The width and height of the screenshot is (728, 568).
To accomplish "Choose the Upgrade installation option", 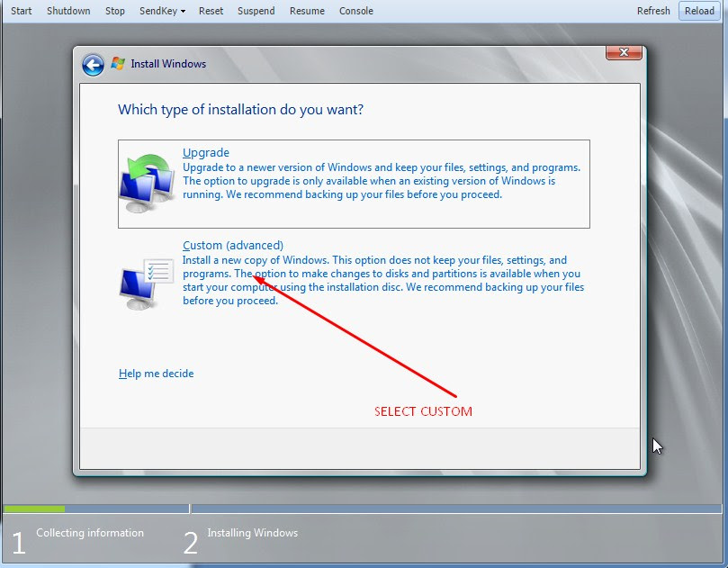I will click(354, 184).
